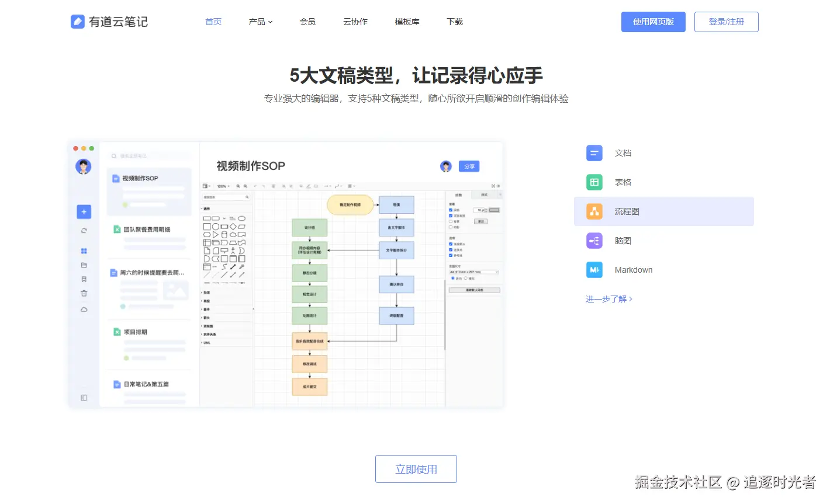This screenshot has height=504, width=830.
Task: Select the 竖向 portrait radio button
Action: 453,278
